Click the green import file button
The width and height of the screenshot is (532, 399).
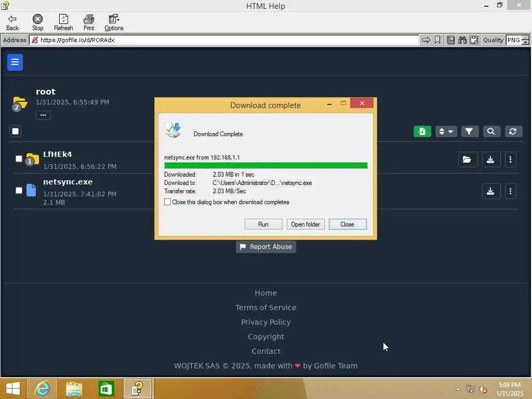[422, 131]
